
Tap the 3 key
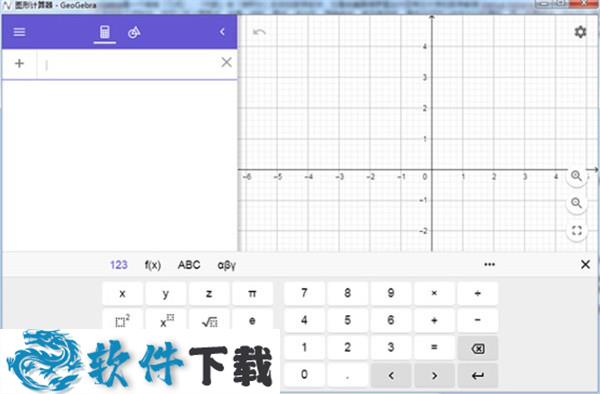tap(391, 348)
